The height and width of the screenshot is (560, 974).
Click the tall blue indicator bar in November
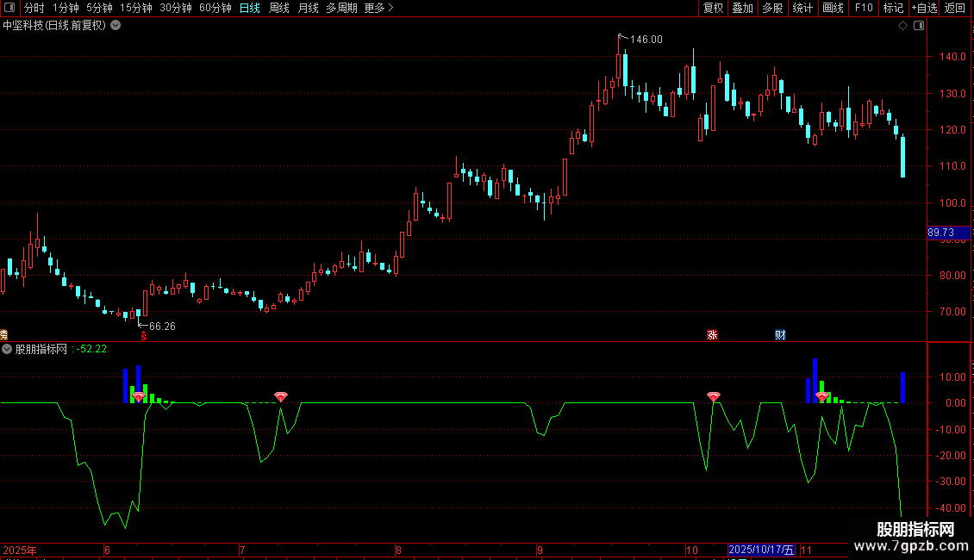click(815, 381)
